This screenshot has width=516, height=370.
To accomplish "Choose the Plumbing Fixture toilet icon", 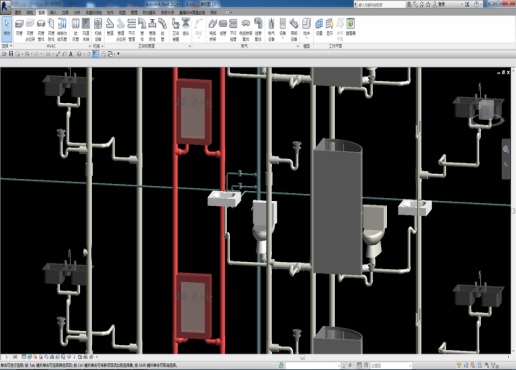I will coord(175,29).
